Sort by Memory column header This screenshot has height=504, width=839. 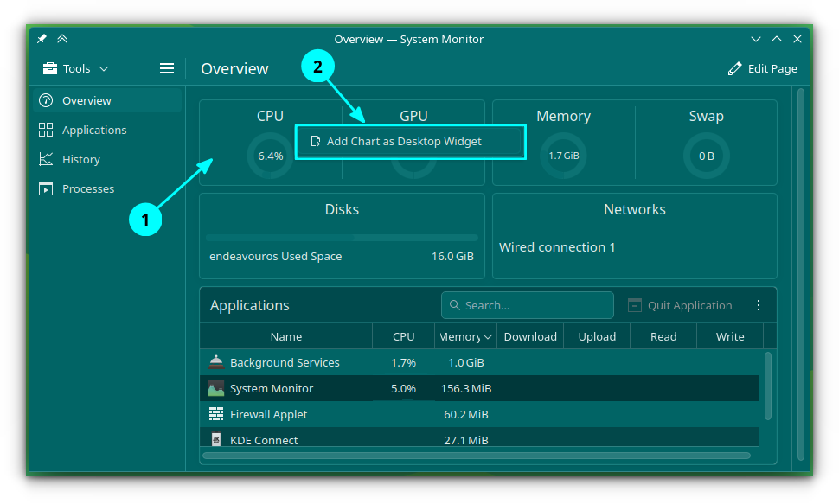coord(465,337)
